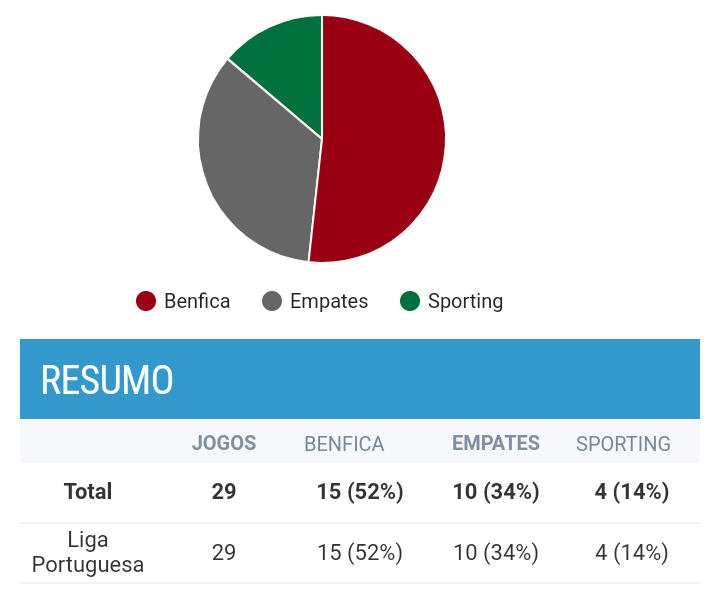Image resolution: width=720 pixels, height=601 pixels.
Task: Sort by the EMPATES column header
Action: pos(496,443)
